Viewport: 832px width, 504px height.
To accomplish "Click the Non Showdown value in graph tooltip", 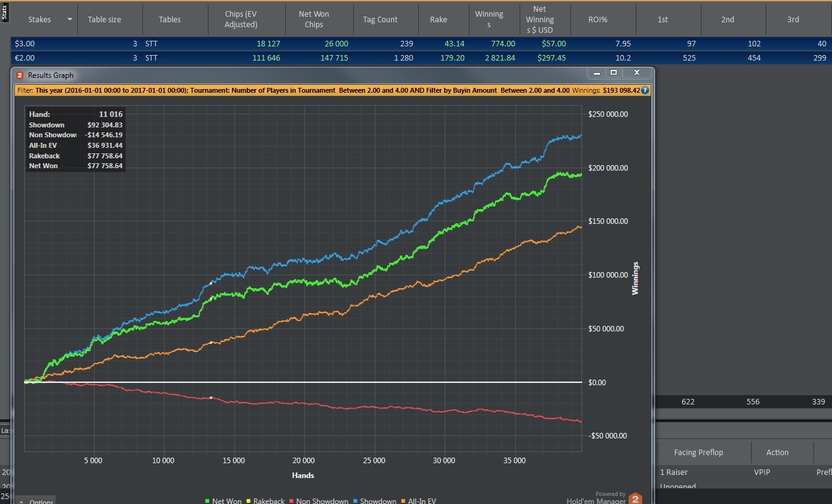I will click(103, 135).
